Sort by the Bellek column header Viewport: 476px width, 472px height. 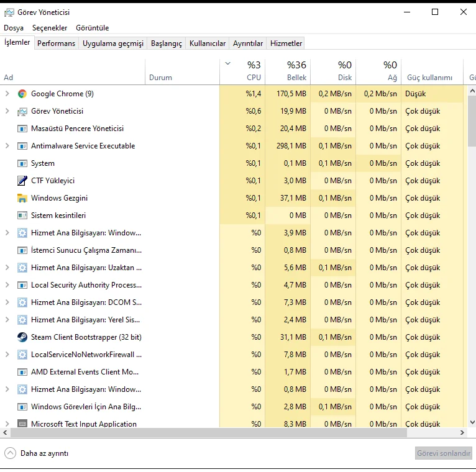(288, 72)
